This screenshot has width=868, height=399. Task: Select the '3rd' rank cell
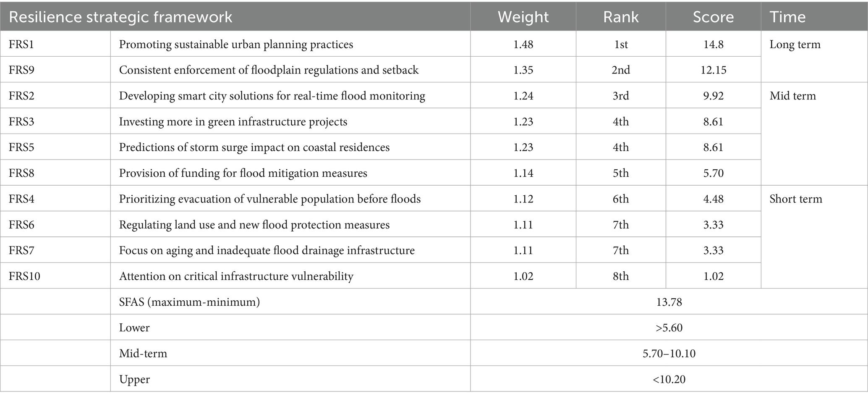point(620,96)
